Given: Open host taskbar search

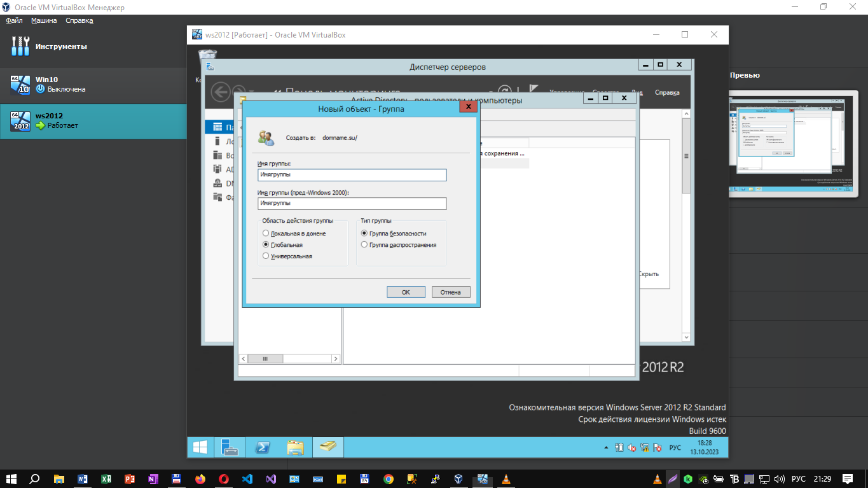Looking at the screenshot, I should coord(35,479).
